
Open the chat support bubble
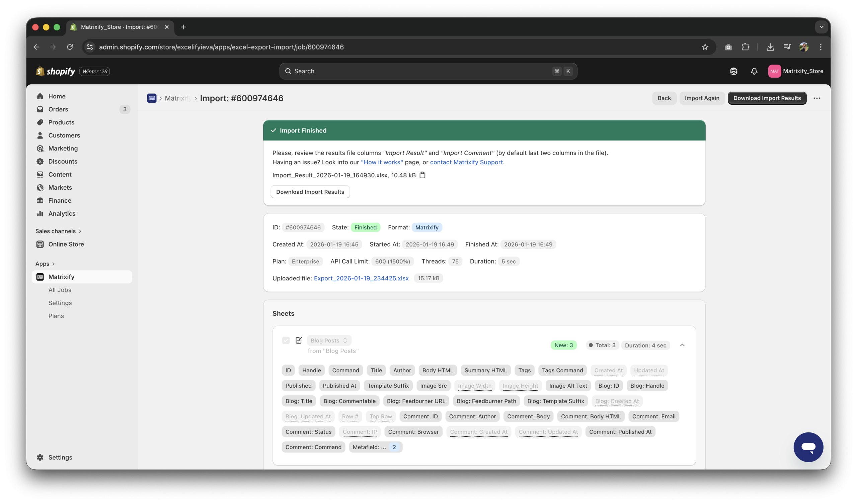808,446
